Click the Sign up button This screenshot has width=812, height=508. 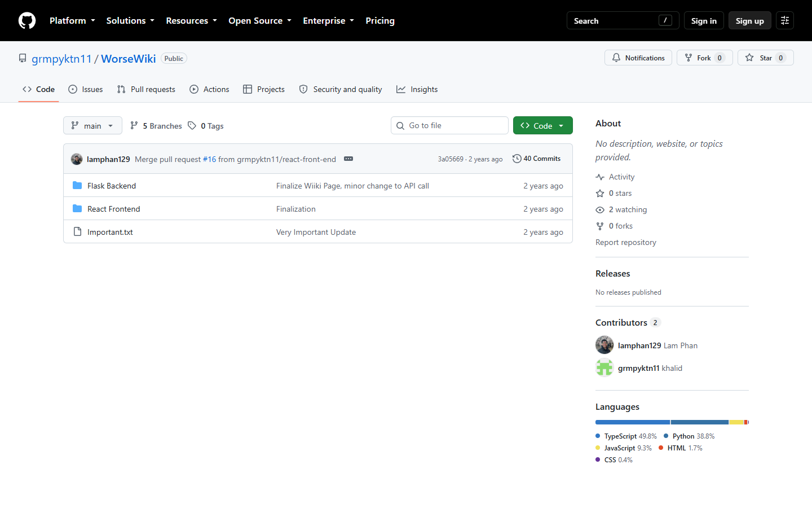750,20
